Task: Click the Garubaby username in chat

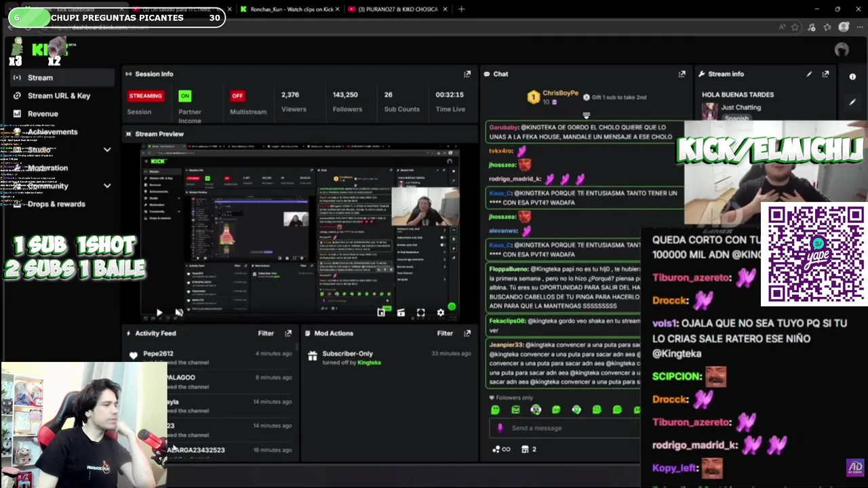Action: click(504, 127)
